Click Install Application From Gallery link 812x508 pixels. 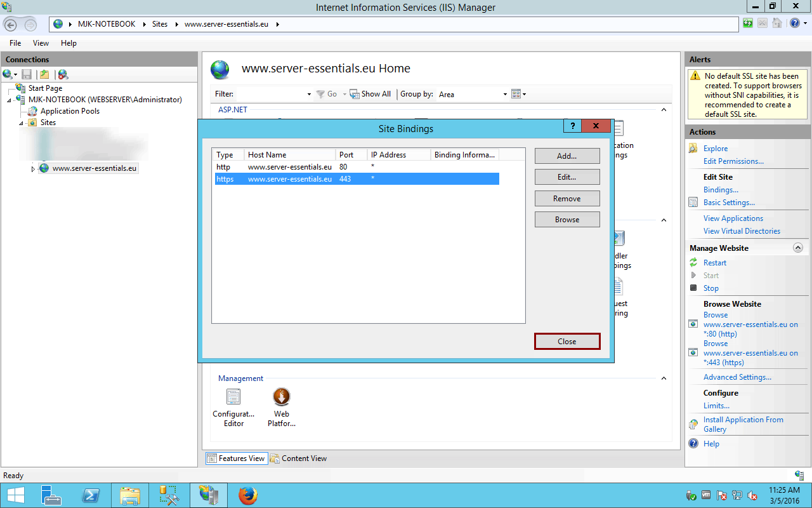point(743,424)
